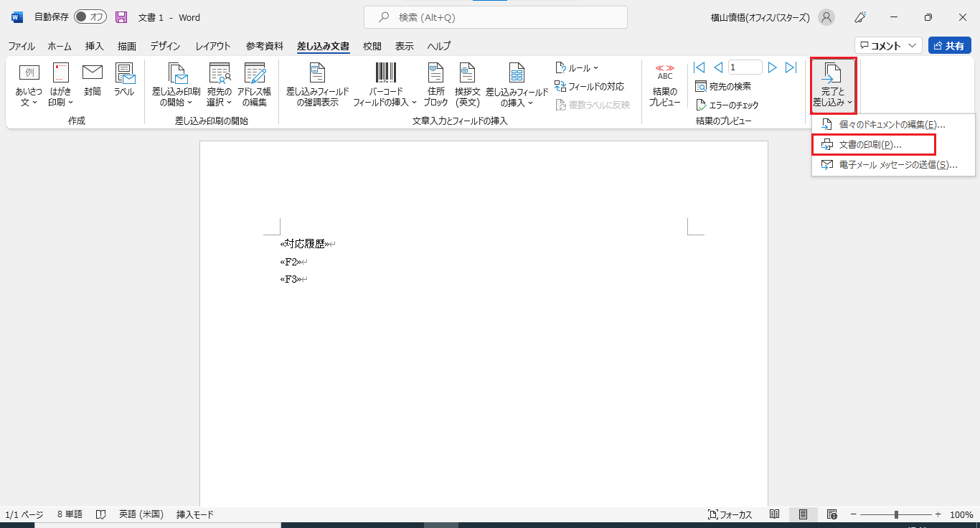Viewport: 980px width, 528px height.
Task: Expand the Rules (ルール) dropdown
Action: pos(577,68)
